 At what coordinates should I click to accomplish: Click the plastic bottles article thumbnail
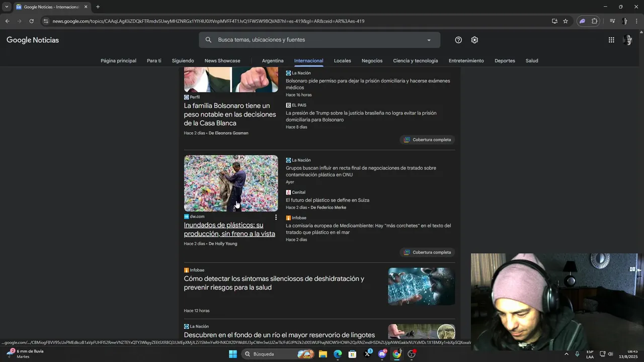click(x=231, y=184)
